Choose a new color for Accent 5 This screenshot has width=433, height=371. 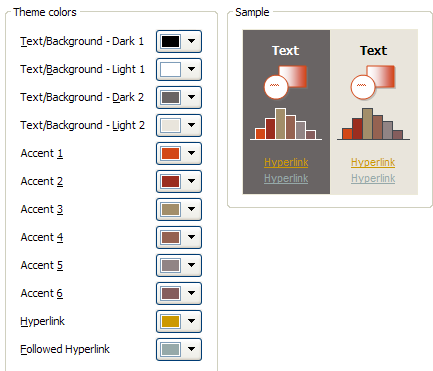pyautogui.click(x=179, y=265)
